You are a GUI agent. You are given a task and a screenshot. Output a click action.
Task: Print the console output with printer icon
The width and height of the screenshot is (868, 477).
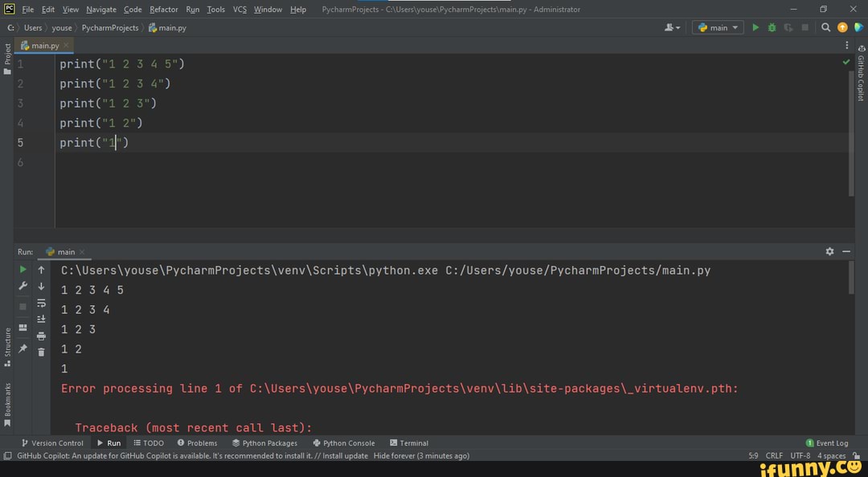pos(41,336)
